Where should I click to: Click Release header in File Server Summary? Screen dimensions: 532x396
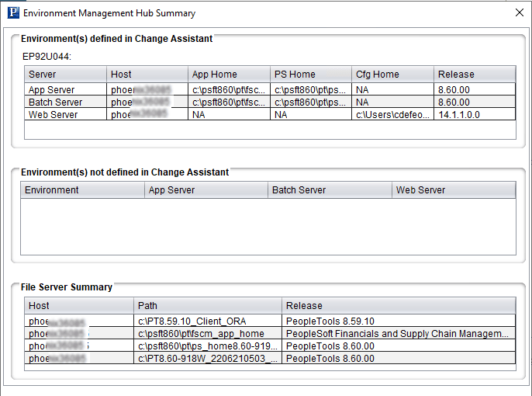(399, 306)
